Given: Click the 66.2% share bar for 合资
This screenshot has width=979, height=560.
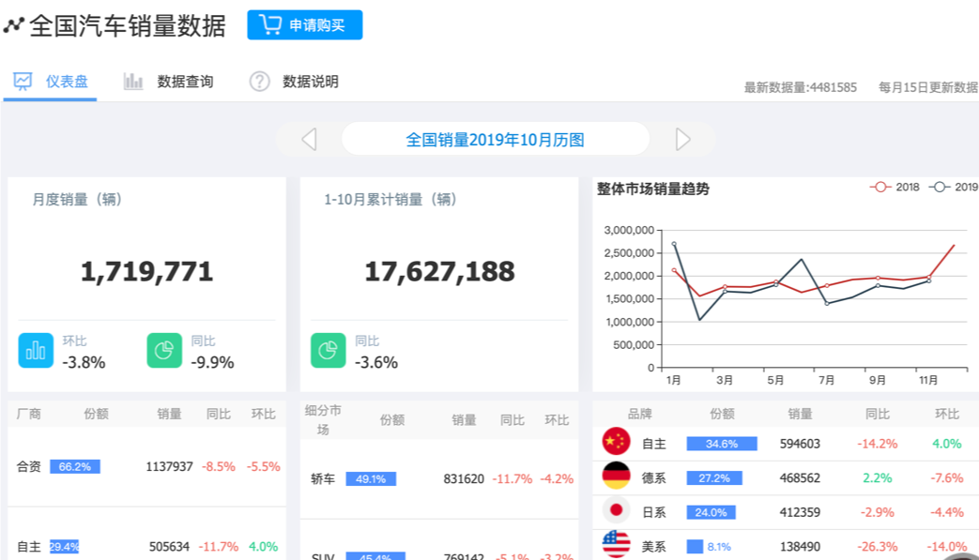Looking at the screenshot, I should coord(75,466).
